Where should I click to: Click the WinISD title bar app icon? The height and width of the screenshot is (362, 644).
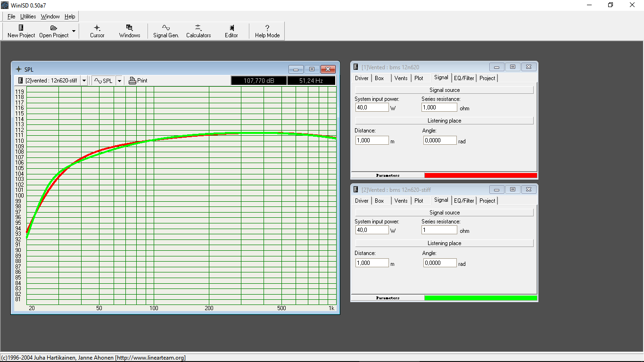coord(5,5)
